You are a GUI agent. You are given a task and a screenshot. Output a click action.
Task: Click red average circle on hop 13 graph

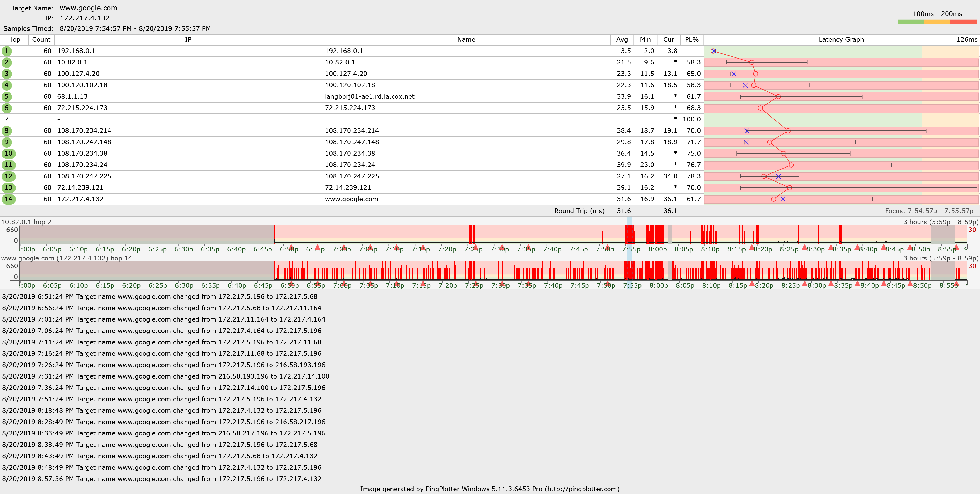[789, 188]
